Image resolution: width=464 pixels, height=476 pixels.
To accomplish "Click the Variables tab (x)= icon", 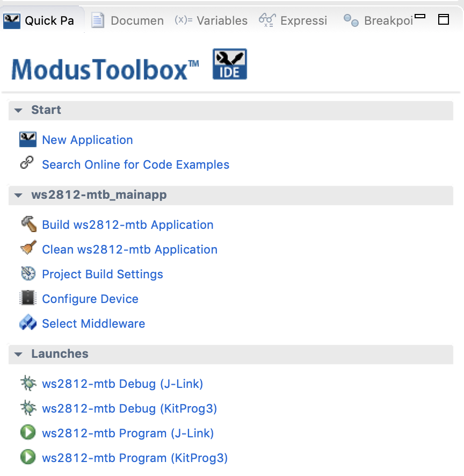I will tap(184, 20).
